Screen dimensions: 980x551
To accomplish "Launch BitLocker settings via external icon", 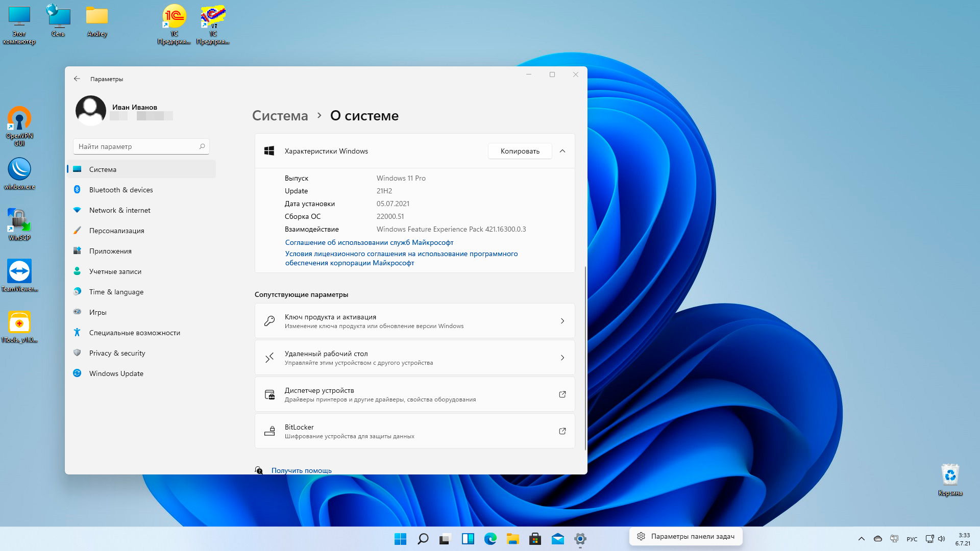I will click(562, 431).
